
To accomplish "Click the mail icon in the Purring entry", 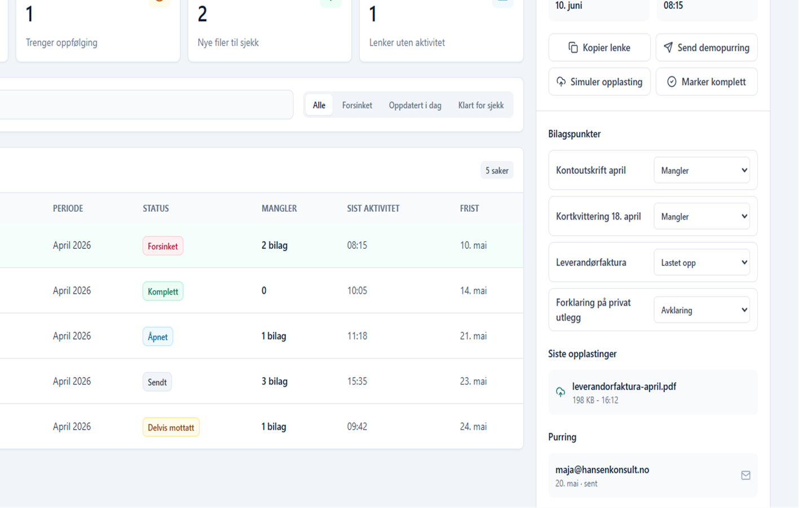I will click(x=745, y=475).
